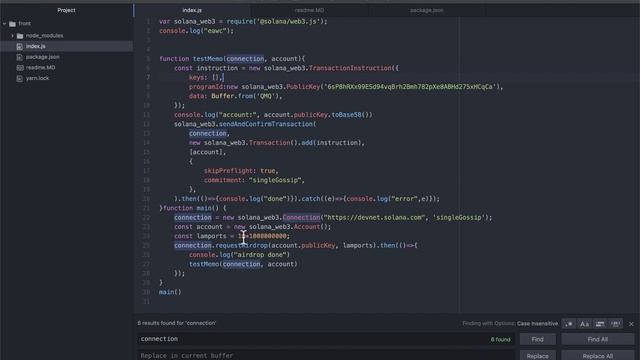This screenshot has height=360, width=640.
Task: Click the yarn.lock file icon
Action: click(20, 78)
